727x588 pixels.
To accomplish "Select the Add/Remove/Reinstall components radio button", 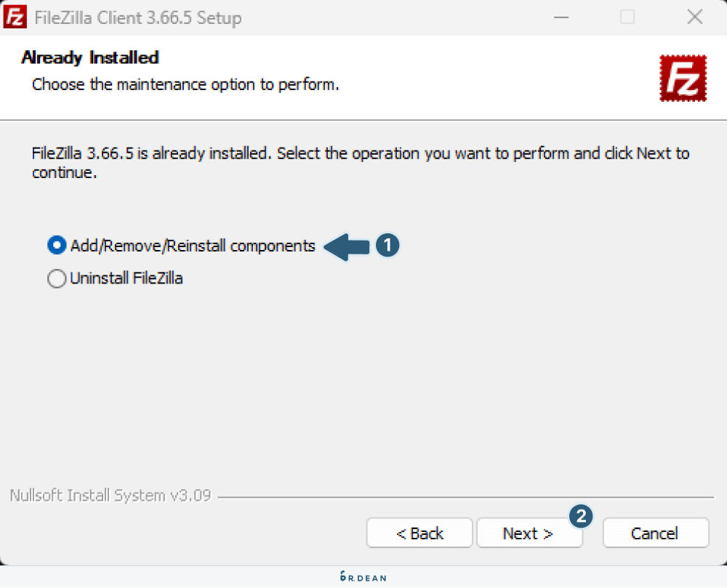I will [x=56, y=246].
